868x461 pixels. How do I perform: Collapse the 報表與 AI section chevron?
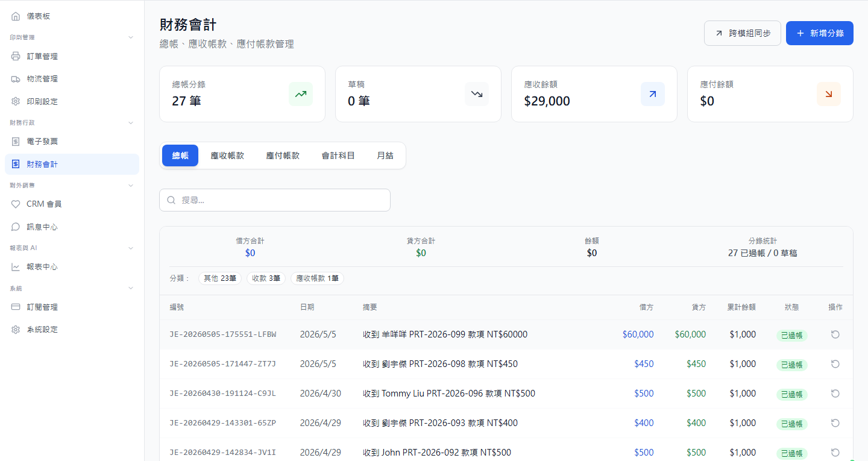coord(131,248)
